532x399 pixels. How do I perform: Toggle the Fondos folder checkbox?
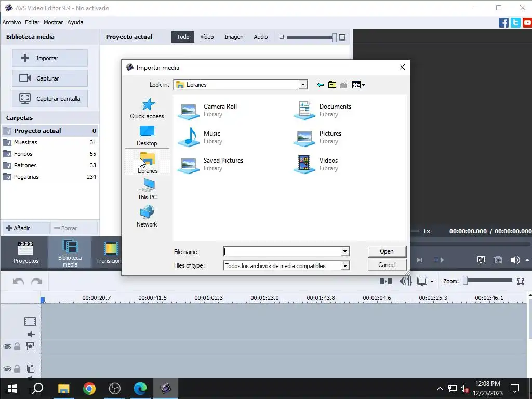7,154
